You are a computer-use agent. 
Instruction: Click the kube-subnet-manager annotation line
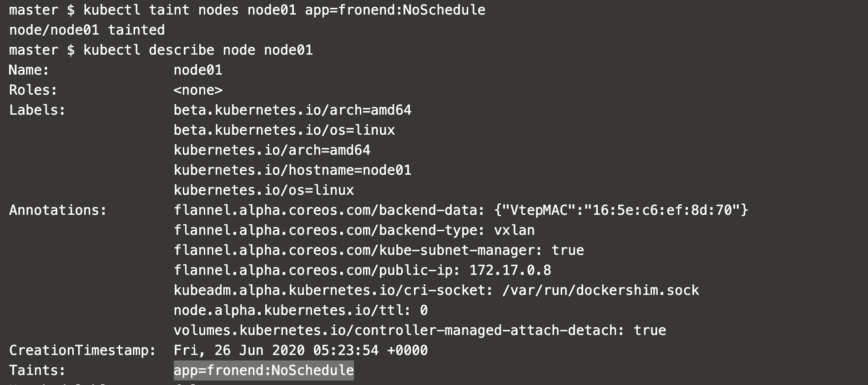click(x=379, y=250)
